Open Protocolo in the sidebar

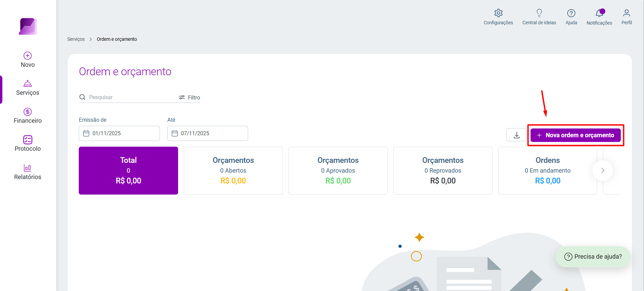(28, 144)
